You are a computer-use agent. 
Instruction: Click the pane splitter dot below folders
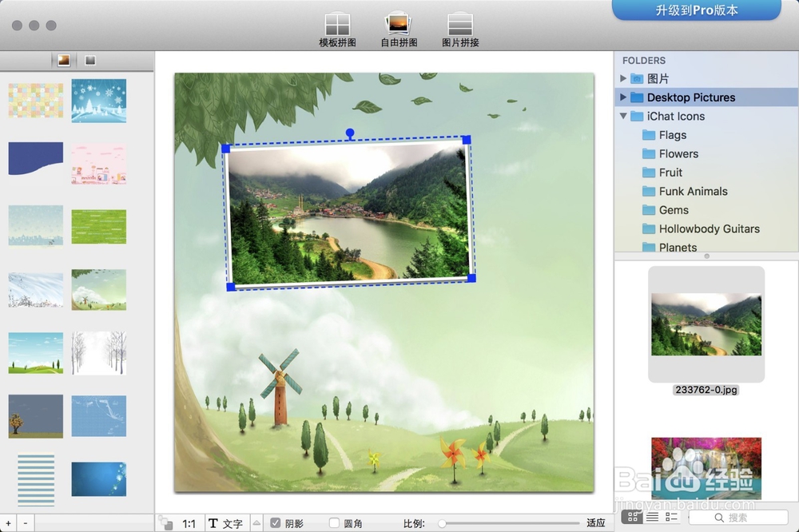point(707,256)
